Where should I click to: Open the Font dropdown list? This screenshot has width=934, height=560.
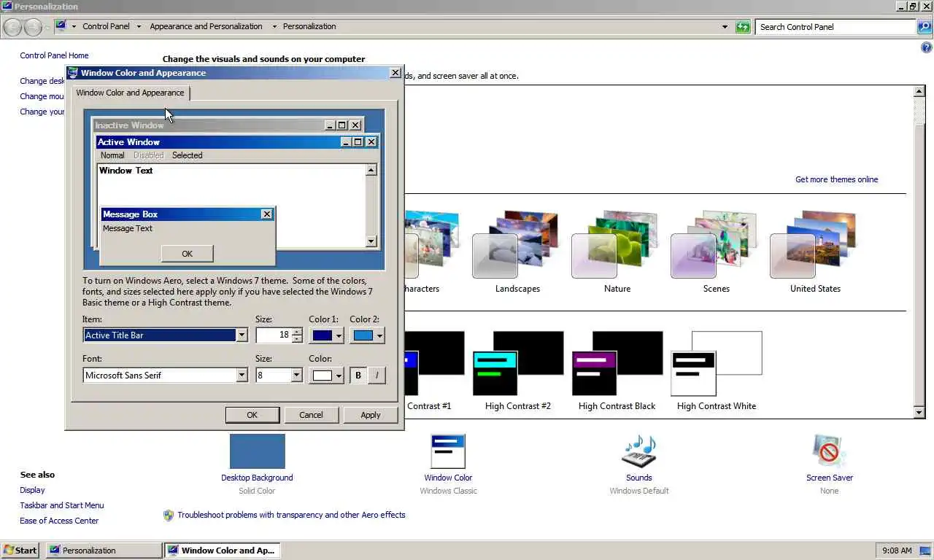point(242,376)
